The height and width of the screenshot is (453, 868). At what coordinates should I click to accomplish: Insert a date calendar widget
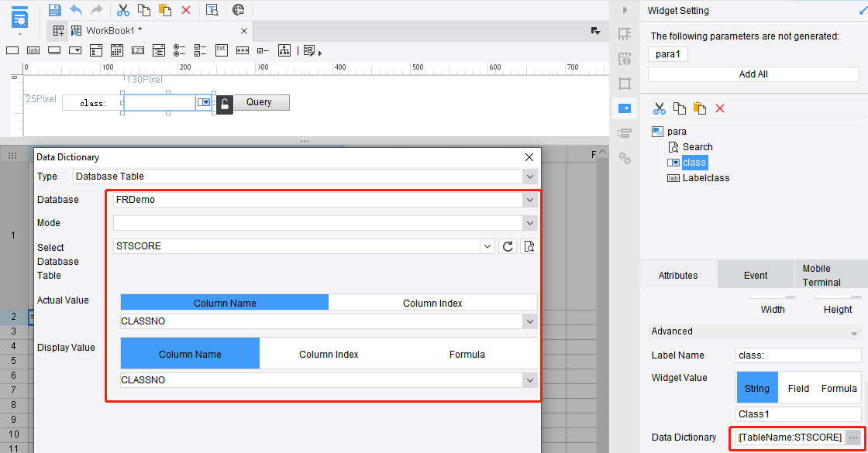click(117, 50)
